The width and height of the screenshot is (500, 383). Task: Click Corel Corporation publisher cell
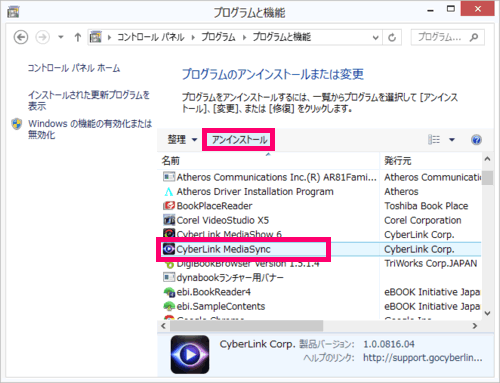point(423,220)
